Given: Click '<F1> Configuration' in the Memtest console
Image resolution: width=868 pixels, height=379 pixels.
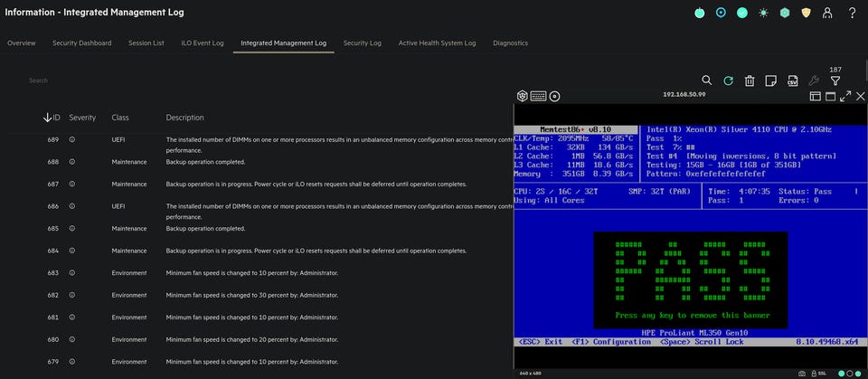Looking at the screenshot, I should 611,342.
